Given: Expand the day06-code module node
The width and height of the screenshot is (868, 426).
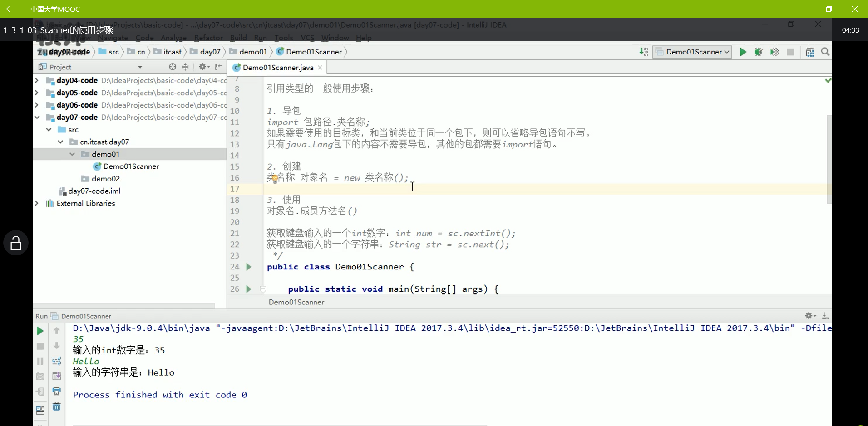Looking at the screenshot, I should point(37,105).
